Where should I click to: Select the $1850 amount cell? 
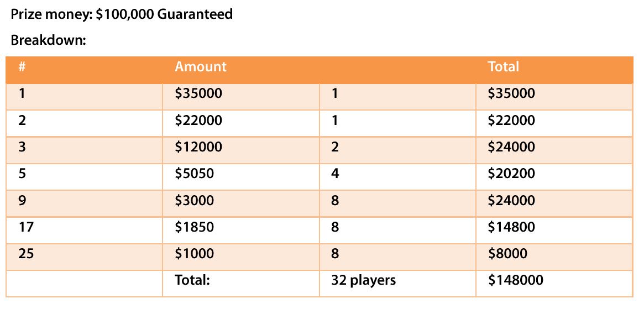pos(194,227)
